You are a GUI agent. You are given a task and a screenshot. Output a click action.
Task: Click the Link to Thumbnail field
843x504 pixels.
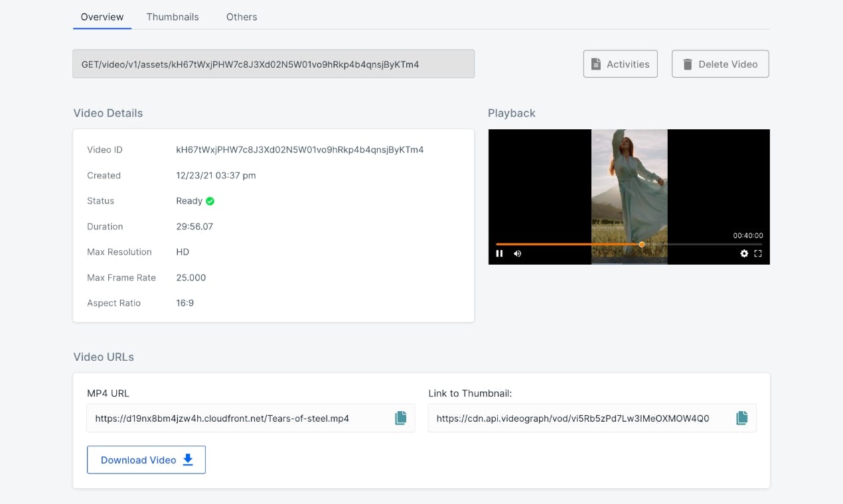(592, 418)
